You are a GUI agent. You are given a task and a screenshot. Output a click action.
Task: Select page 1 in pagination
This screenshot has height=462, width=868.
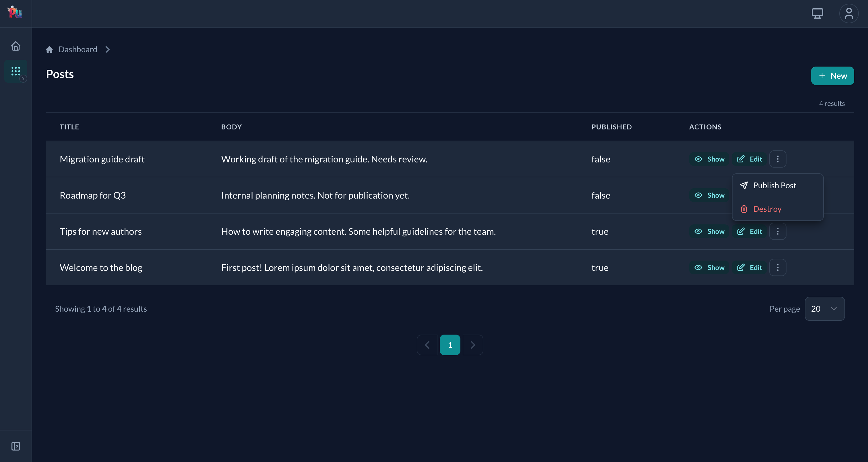[450, 345]
